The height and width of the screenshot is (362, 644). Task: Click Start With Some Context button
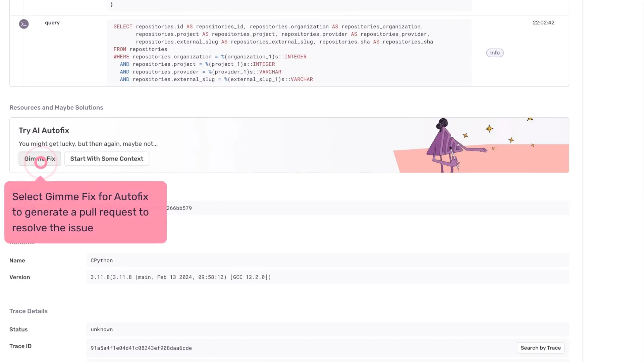point(107,159)
